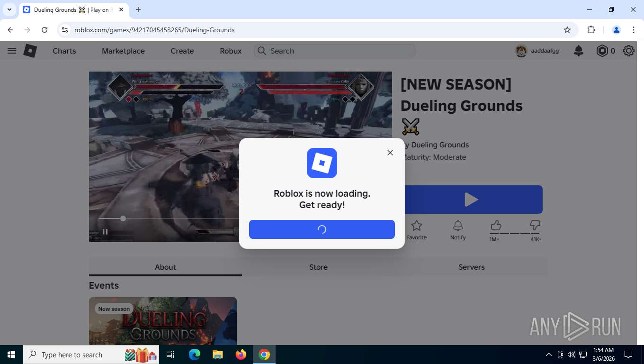644x364 pixels.
Task: Open Robux balance icon
Action: click(602, 51)
